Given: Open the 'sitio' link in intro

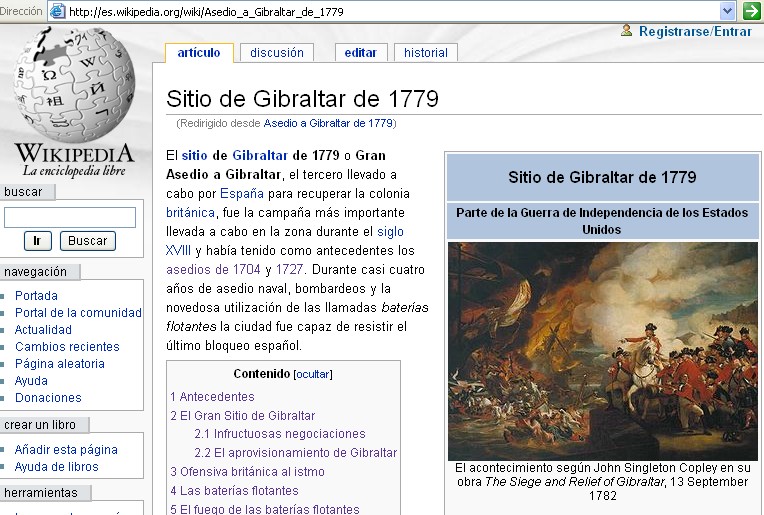Looking at the screenshot, I should tap(194, 155).
